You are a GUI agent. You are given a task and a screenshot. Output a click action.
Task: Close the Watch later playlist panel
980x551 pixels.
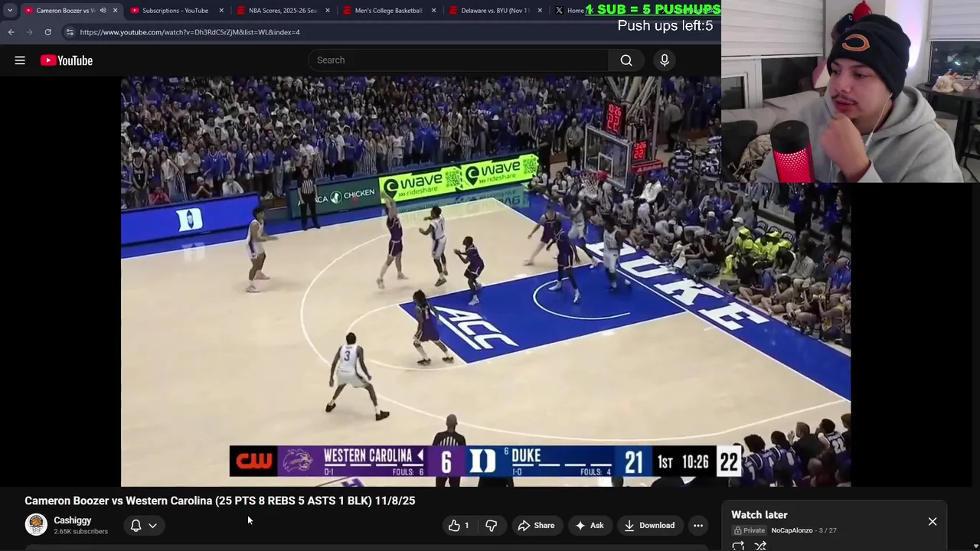[x=933, y=521]
